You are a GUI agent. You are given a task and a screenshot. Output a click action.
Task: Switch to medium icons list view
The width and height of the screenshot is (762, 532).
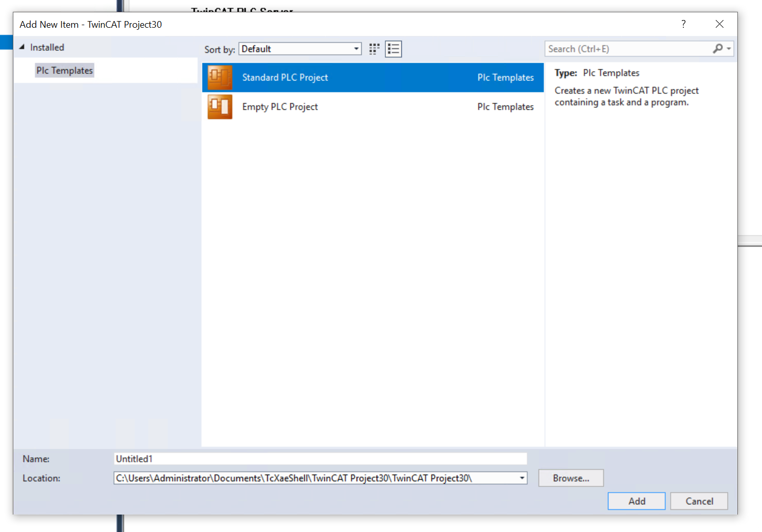point(394,49)
